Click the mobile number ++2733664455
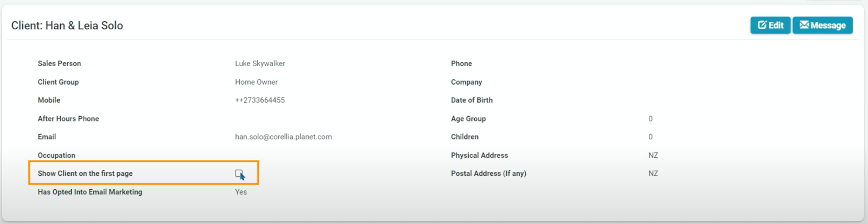Screen dimensions: 868x224 pos(260,100)
